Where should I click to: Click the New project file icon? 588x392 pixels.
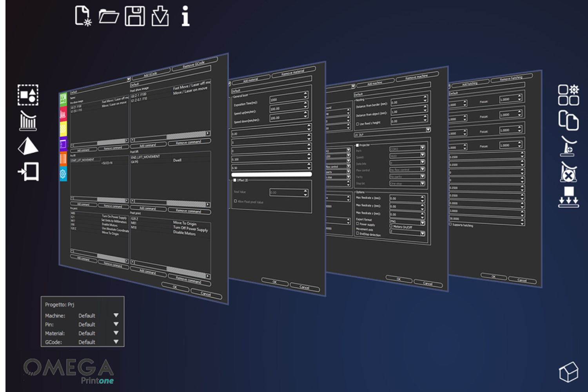click(x=83, y=16)
